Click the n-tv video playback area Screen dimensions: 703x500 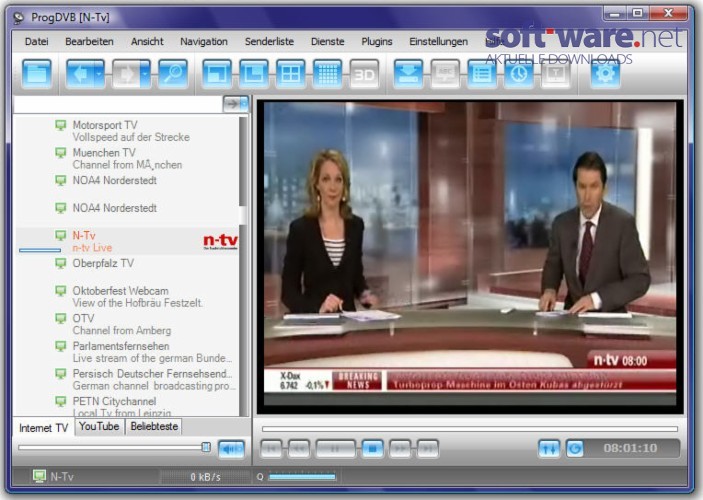click(x=469, y=257)
